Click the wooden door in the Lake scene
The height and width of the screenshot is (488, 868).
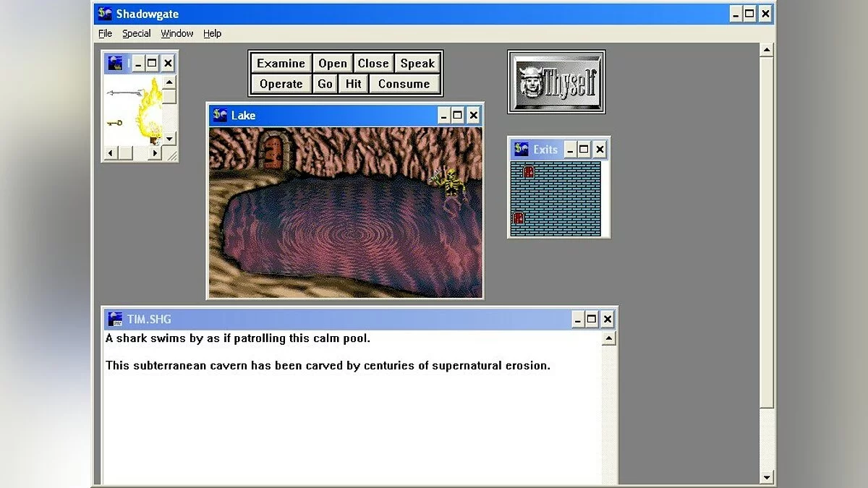coord(276,150)
